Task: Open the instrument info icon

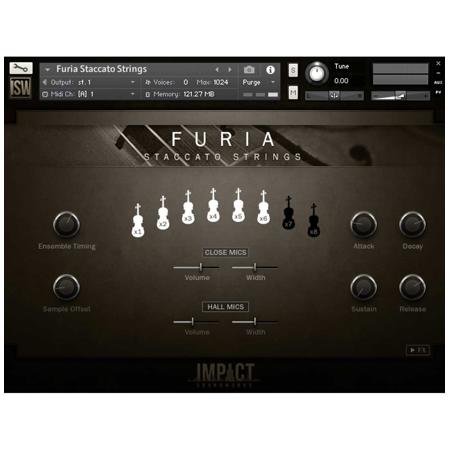Action: pyautogui.click(x=270, y=70)
